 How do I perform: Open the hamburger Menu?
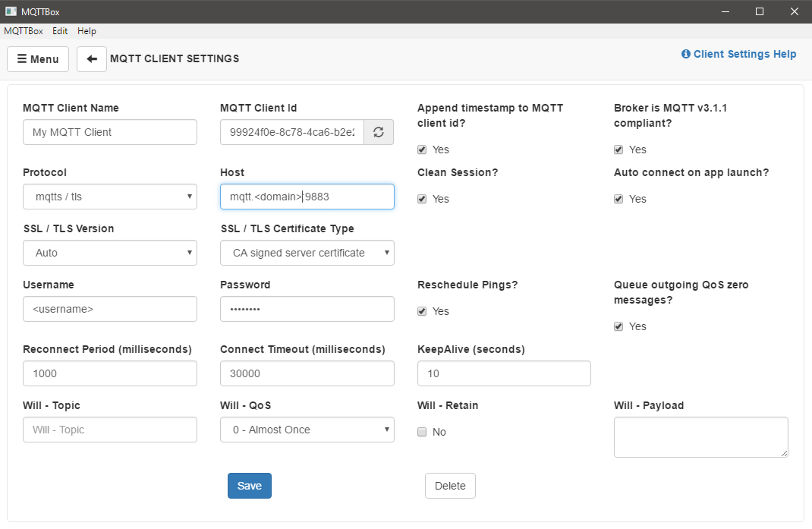click(37, 58)
